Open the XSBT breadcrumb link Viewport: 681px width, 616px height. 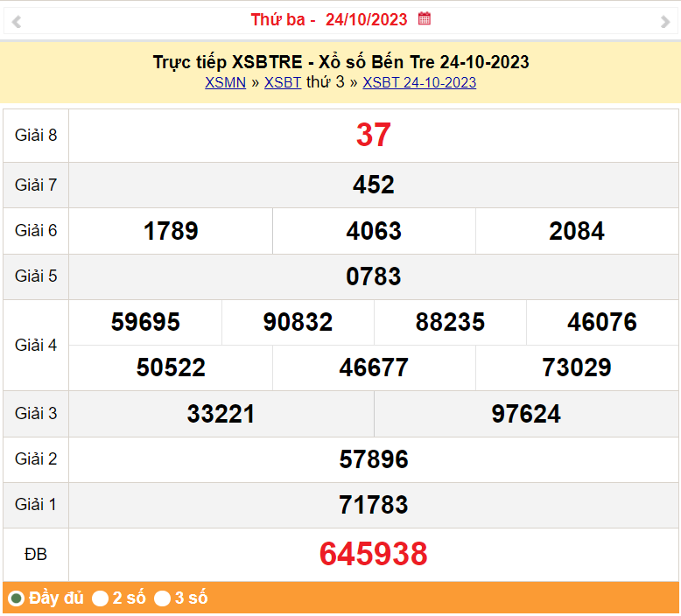tap(282, 82)
